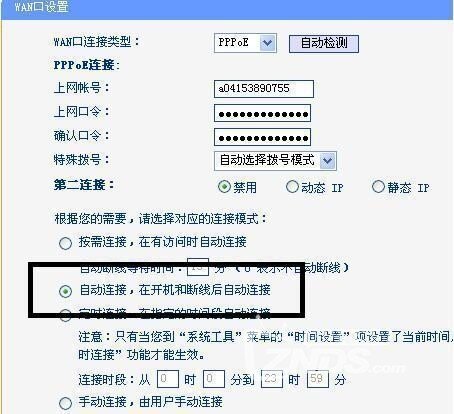Click the WAN口设置 title bar
This screenshot has height=414, width=454.
pos(227,8)
